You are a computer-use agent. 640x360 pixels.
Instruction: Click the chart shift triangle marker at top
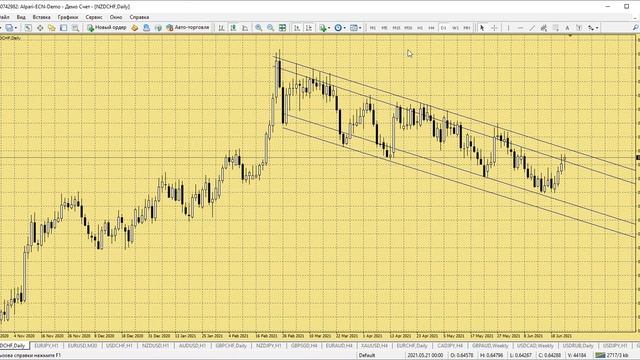pyautogui.click(x=570, y=36)
